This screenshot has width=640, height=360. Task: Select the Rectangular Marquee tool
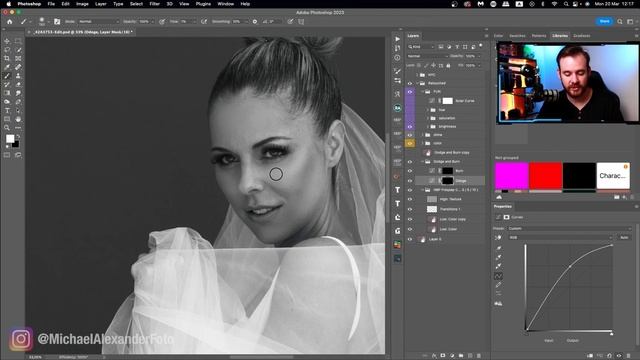[18, 41]
